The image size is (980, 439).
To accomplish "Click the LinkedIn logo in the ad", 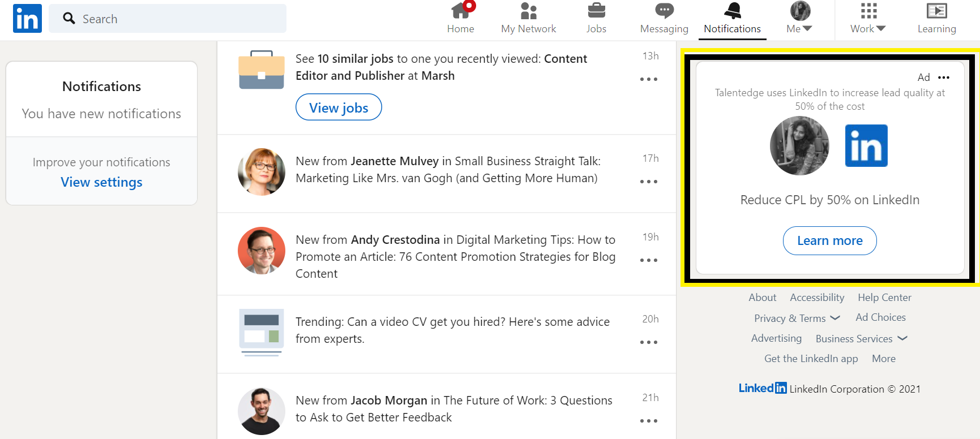I will pyautogui.click(x=866, y=146).
